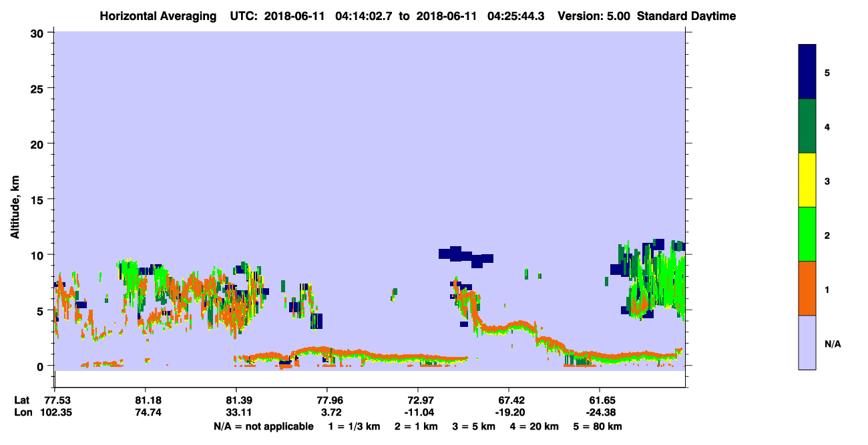Click the end time '04:25:44.3'
The image size is (868, 445).
tap(517, 15)
